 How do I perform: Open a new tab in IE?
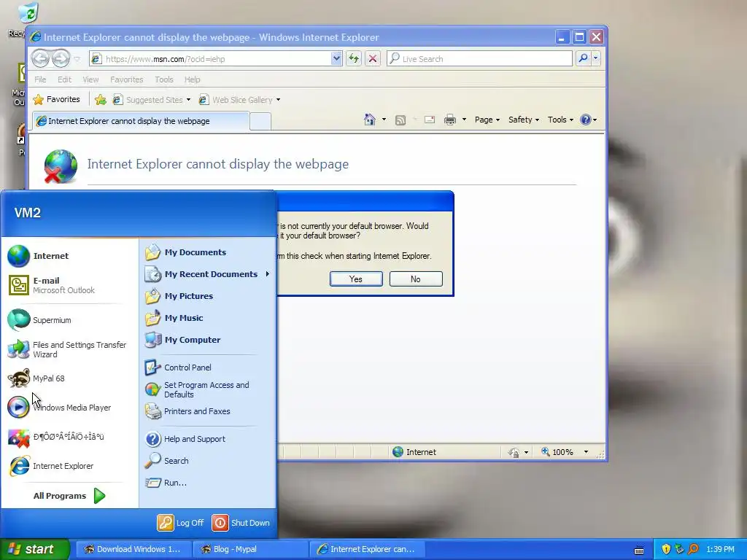point(260,122)
